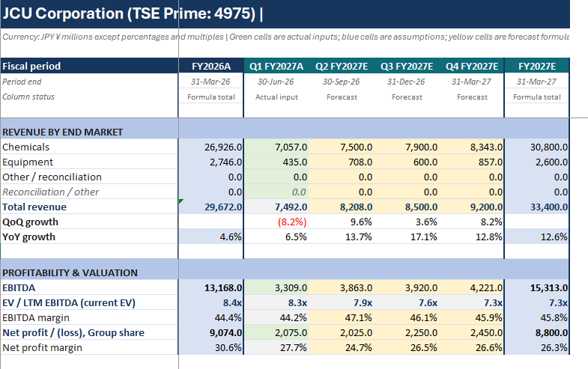Click the 30-Jun-26 period end cell
The width and height of the screenshot is (588, 369).
[276, 82]
